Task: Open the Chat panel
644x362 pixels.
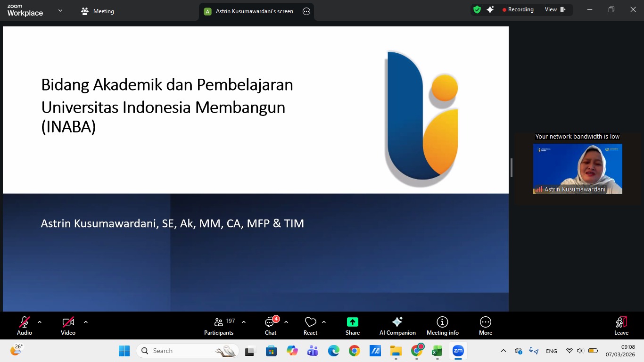Action: [271, 325]
